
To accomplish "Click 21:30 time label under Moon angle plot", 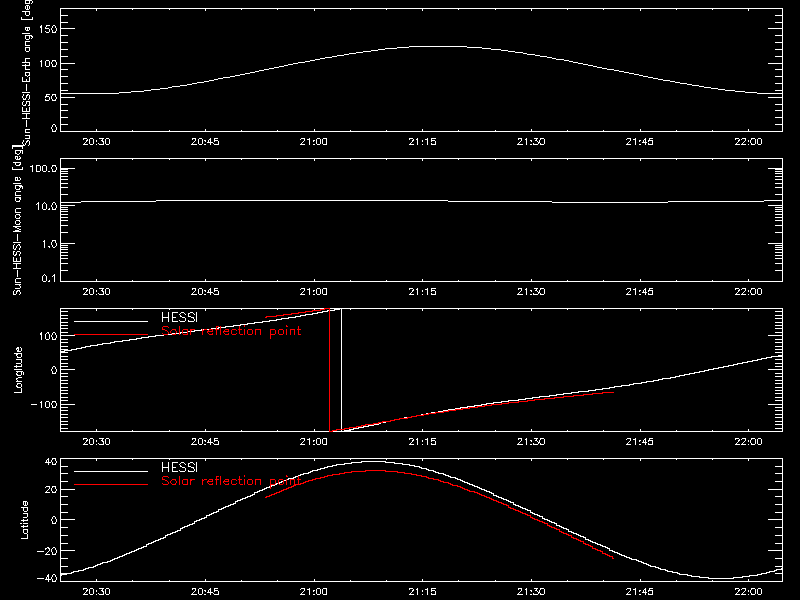I will 531,292.
